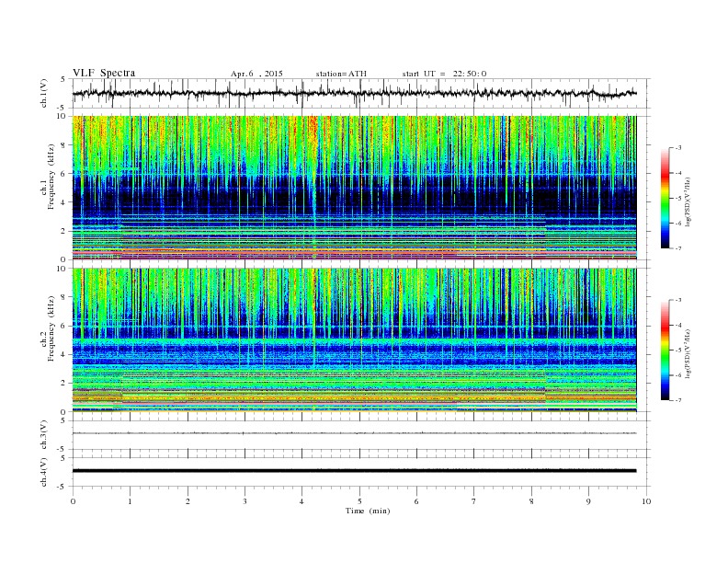Click time axis tick label "2"

(188, 501)
